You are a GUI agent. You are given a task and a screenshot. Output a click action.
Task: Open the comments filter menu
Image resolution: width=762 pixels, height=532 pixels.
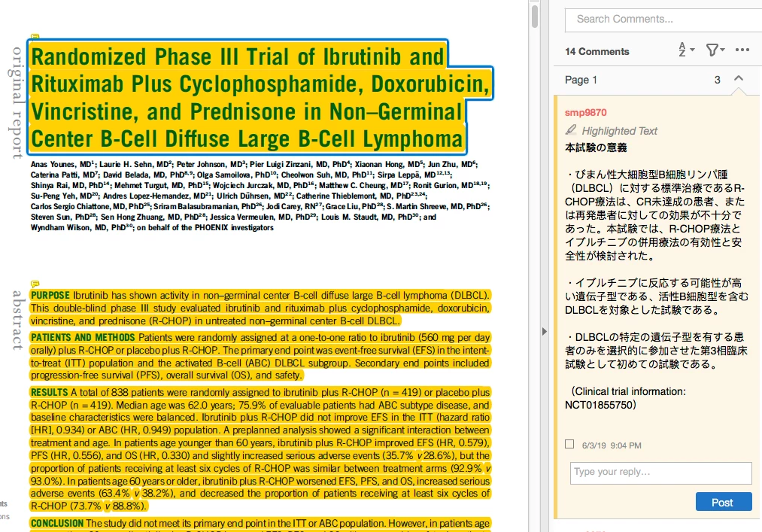(x=715, y=50)
